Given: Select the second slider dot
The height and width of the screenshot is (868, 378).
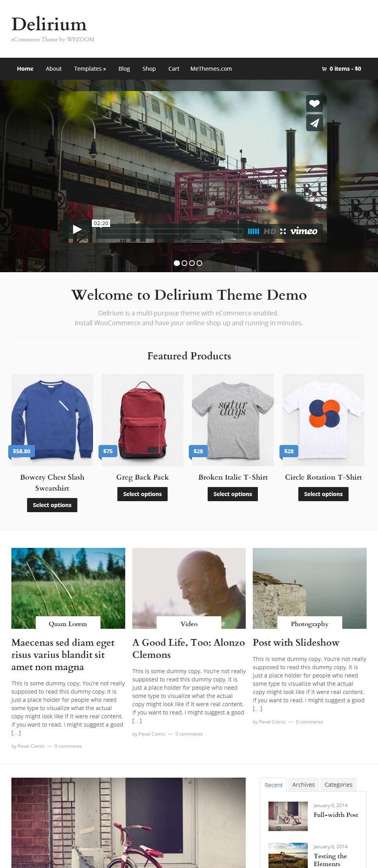Looking at the screenshot, I should 184,263.
